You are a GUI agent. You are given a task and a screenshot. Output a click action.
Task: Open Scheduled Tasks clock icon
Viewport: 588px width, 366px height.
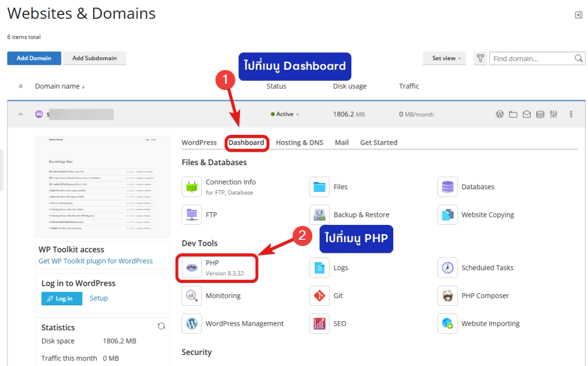pos(447,267)
